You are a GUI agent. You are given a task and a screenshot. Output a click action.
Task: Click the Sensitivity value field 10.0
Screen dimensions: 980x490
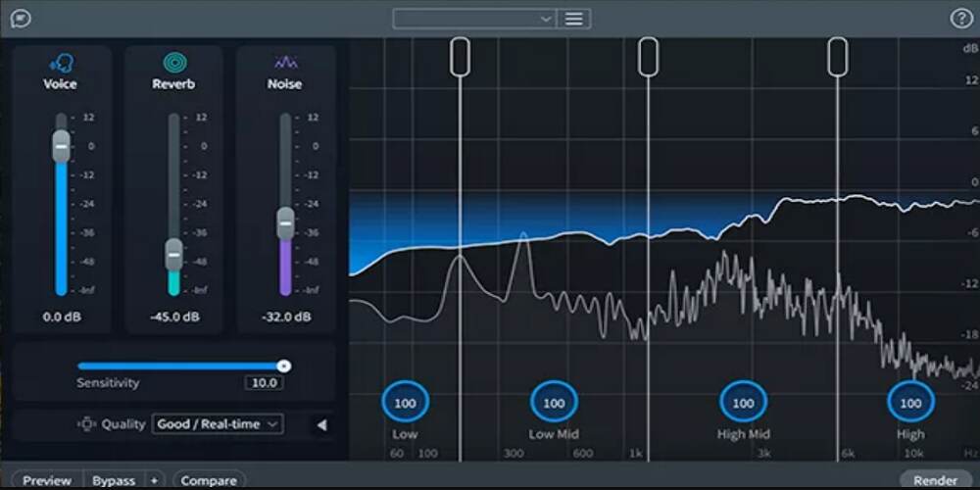(264, 382)
